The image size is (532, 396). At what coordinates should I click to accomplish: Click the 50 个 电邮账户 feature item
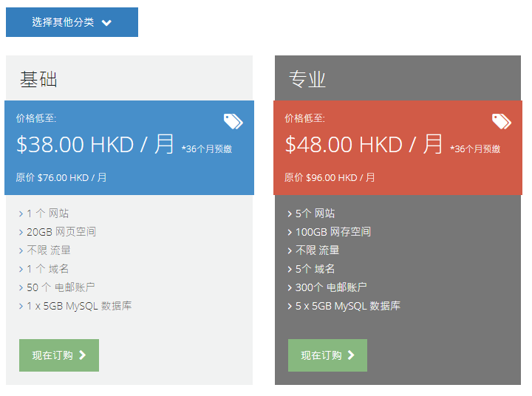tap(61, 287)
